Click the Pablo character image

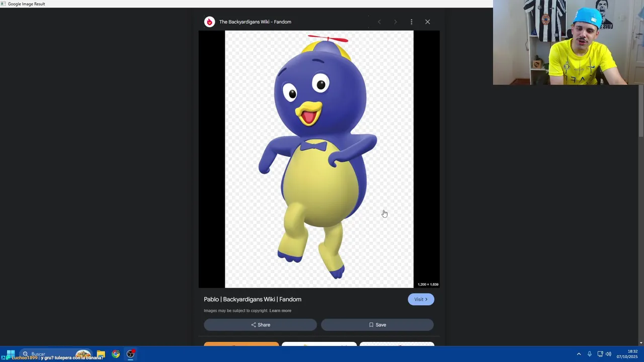[319, 159]
